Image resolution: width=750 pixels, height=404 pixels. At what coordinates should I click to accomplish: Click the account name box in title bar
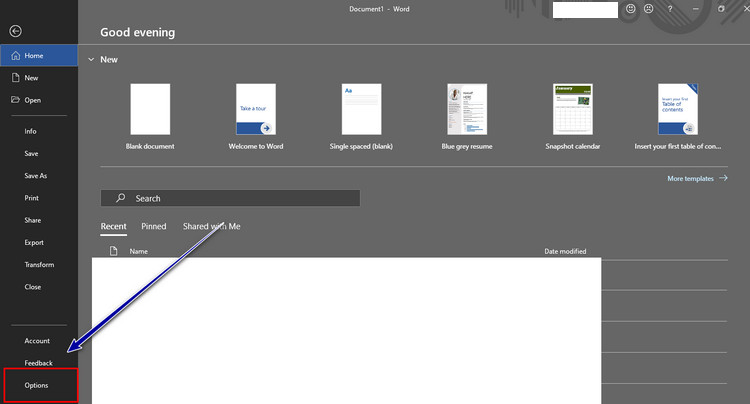pyautogui.click(x=585, y=10)
